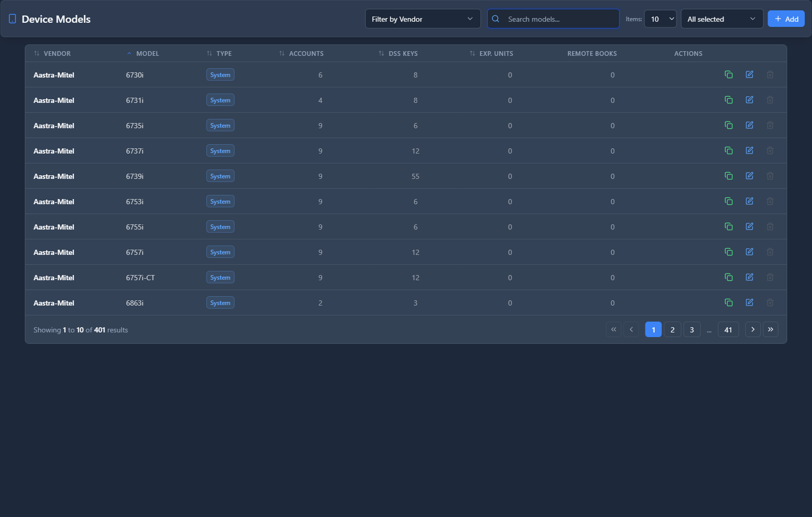Duplicate the 6739i device model
Screen dimensions: 812x517
click(x=728, y=176)
